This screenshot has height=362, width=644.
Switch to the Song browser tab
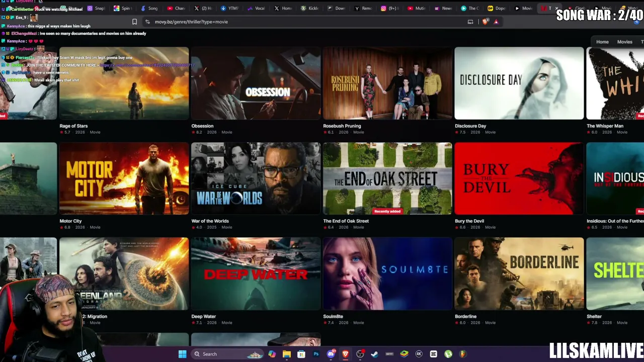point(149,8)
